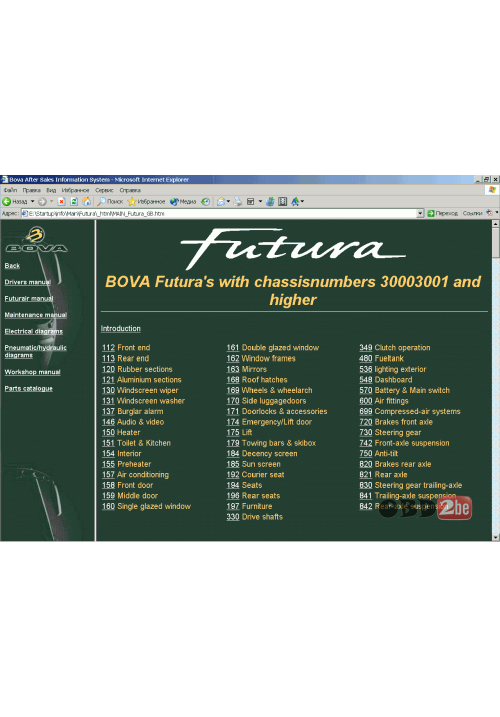Open the Правка menu
The width and height of the screenshot is (500, 717).
tap(32, 190)
